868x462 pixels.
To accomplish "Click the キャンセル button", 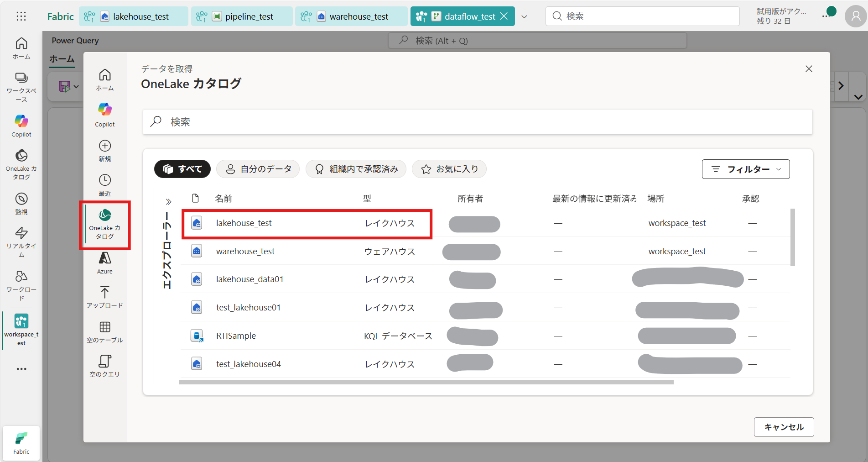I will pyautogui.click(x=784, y=427).
